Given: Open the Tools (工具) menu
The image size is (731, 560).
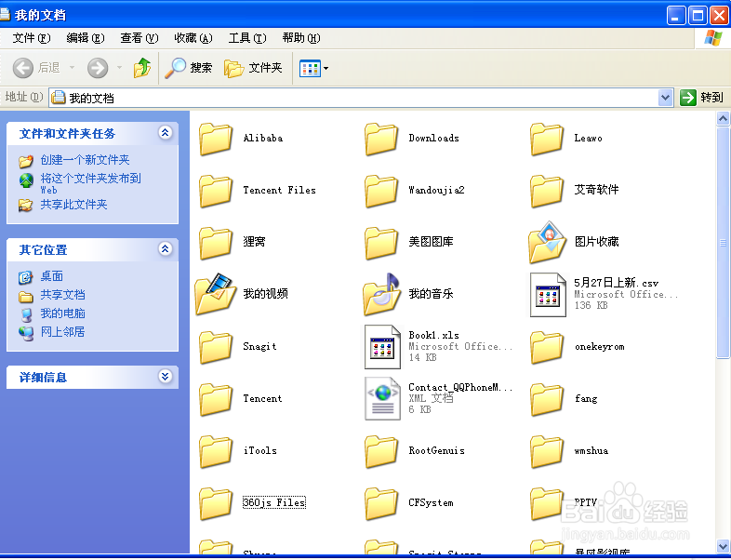Looking at the screenshot, I should tap(247, 38).
